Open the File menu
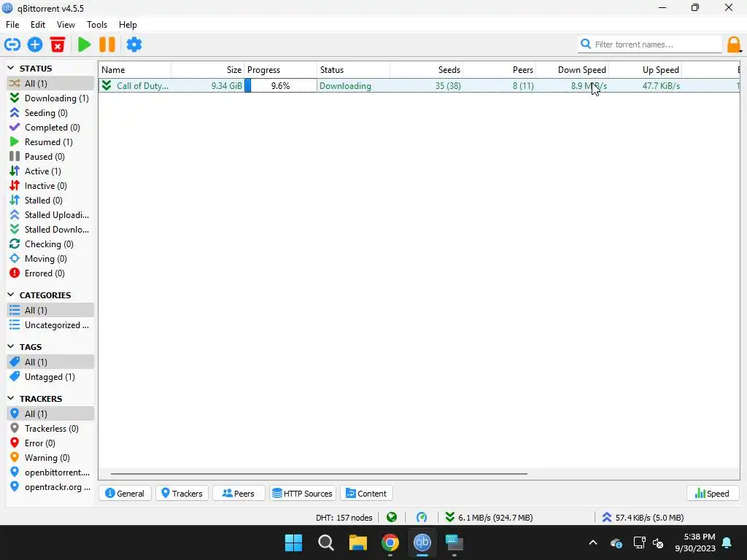 pyautogui.click(x=12, y=25)
